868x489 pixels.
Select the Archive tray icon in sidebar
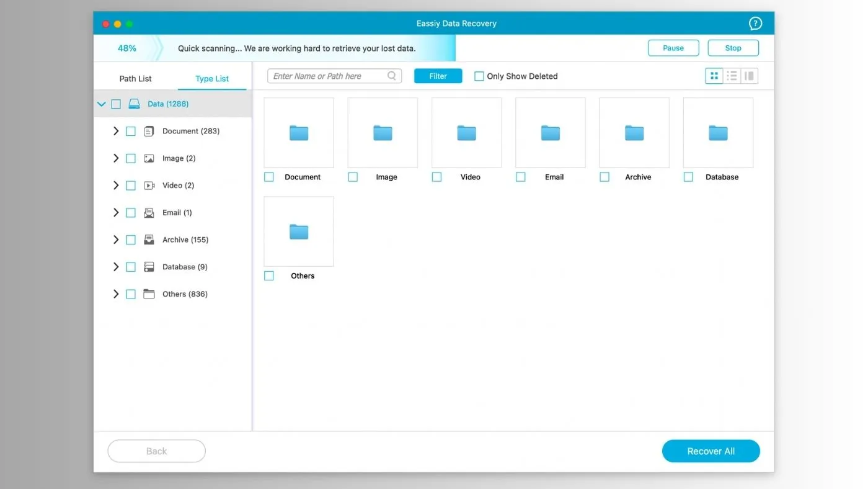click(x=149, y=240)
